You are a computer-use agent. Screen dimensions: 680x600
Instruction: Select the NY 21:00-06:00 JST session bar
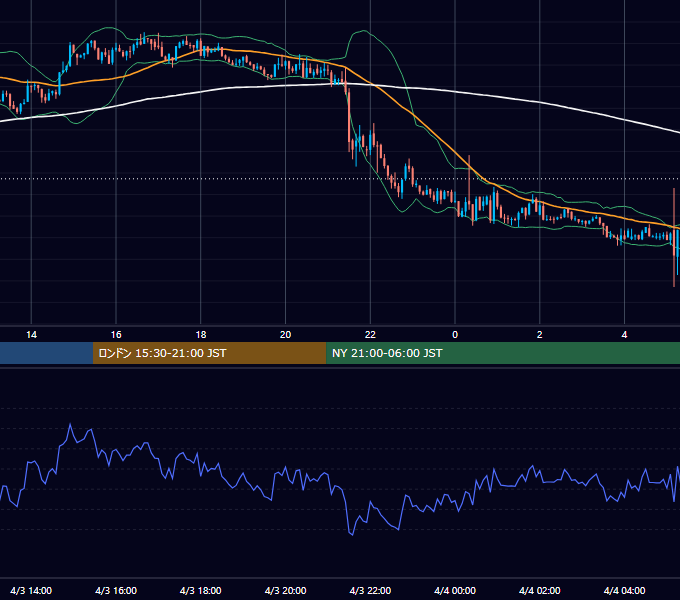coord(503,353)
